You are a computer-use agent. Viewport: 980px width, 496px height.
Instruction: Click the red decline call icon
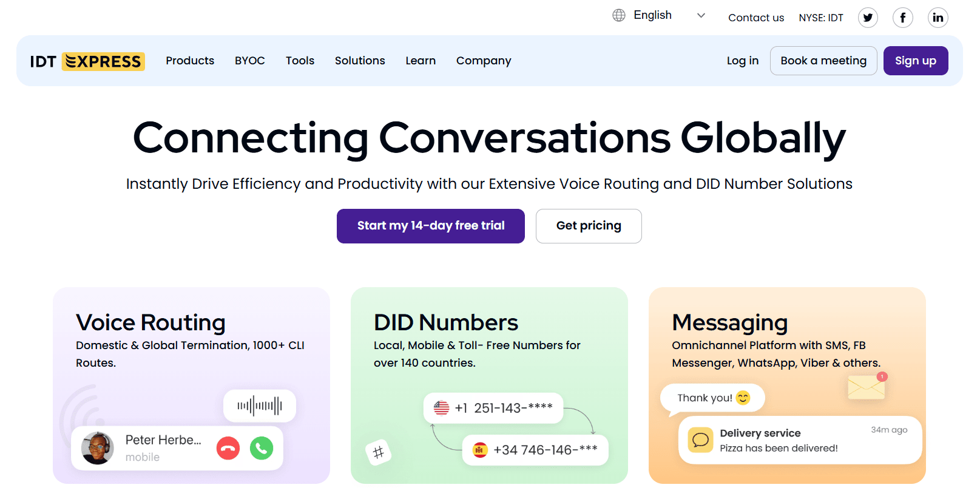pyautogui.click(x=228, y=449)
